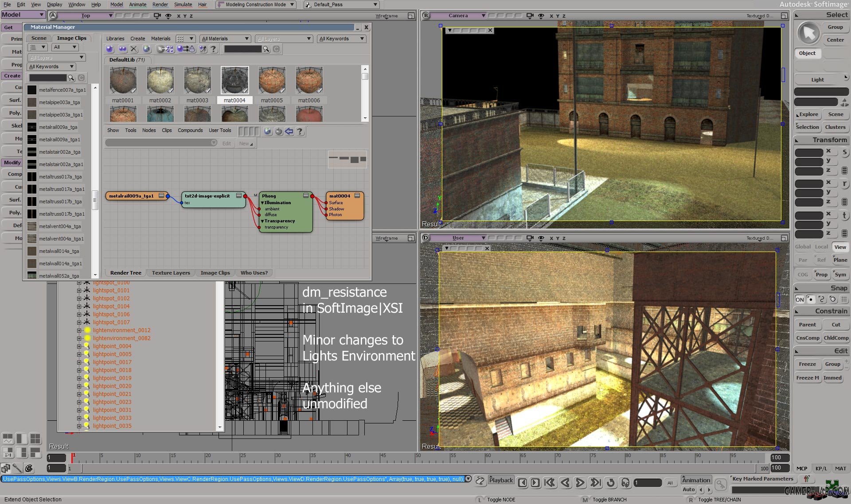Play animation backward
The width and height of the screenshot is (851, 504).
coord(565,483)
